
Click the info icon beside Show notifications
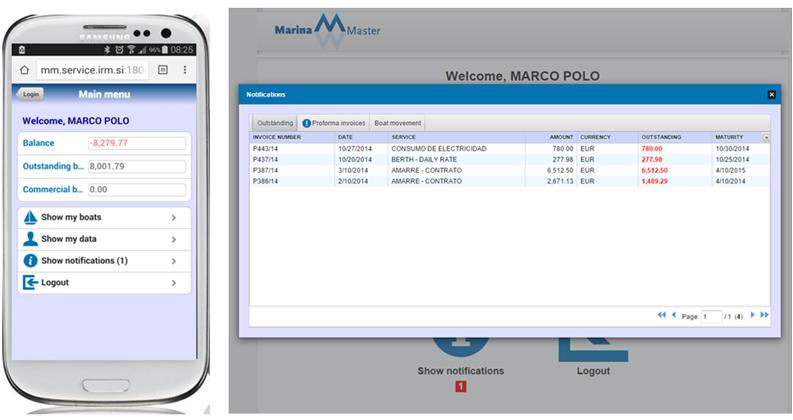coord(31,261)
